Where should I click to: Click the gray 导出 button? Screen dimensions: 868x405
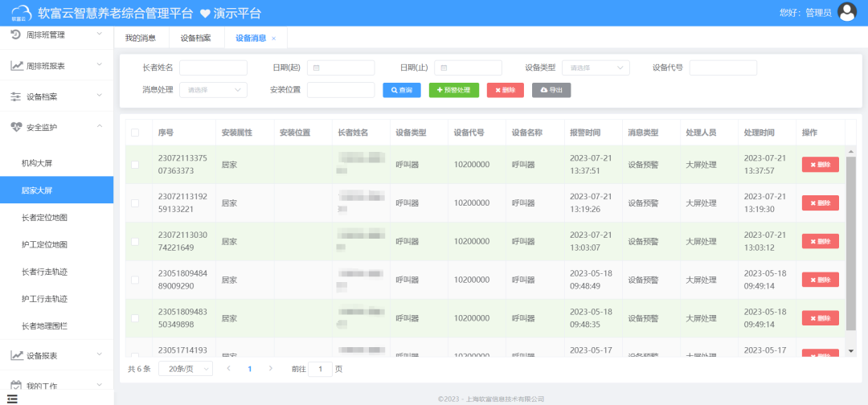coord(551,90)
